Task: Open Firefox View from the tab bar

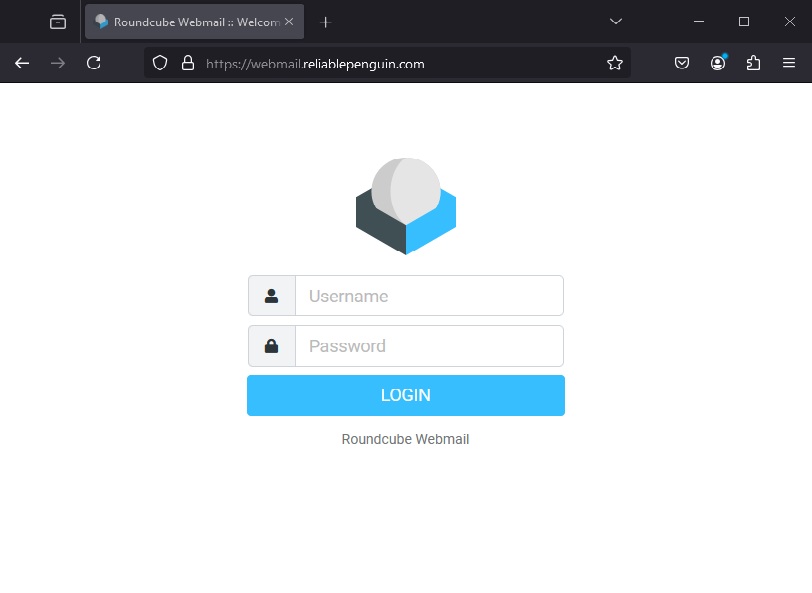Action: (58, 22)
